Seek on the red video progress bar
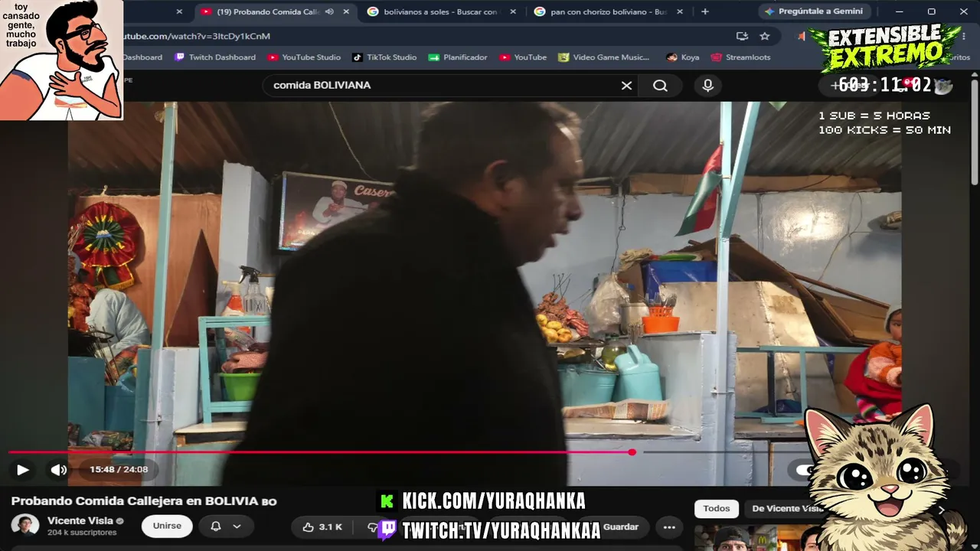The image size is (980, 551). tap(320, 452)
